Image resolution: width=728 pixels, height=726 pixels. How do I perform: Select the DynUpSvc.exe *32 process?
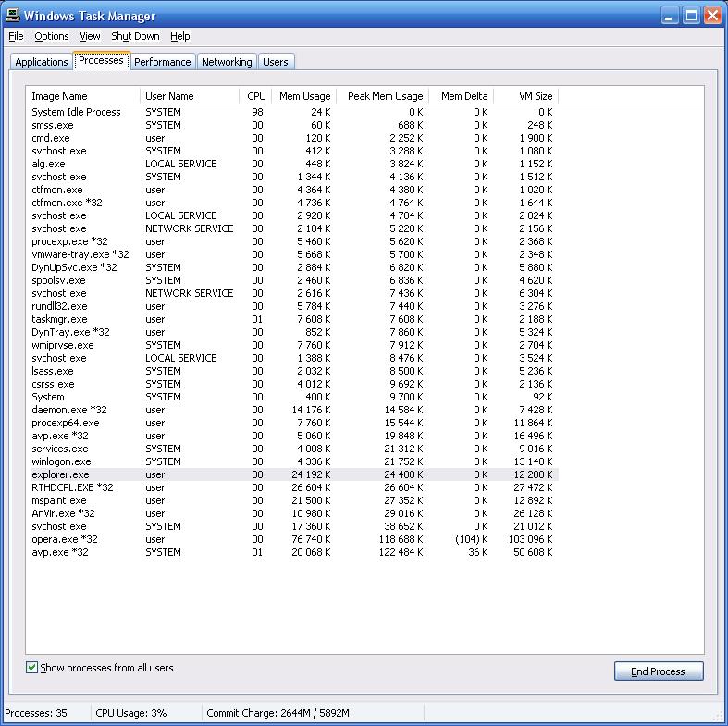[292, 267]
